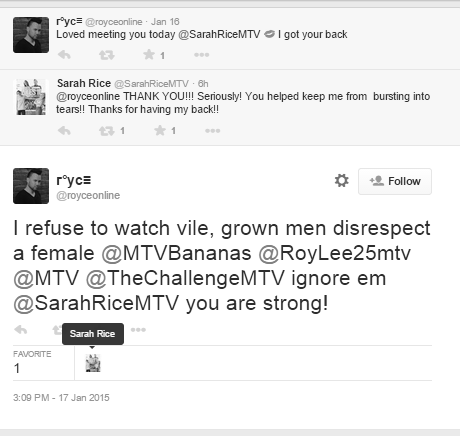Open @SarahRiceMTV mention in the Jan 16 tweet
The image size is (460, 436).
219,34
